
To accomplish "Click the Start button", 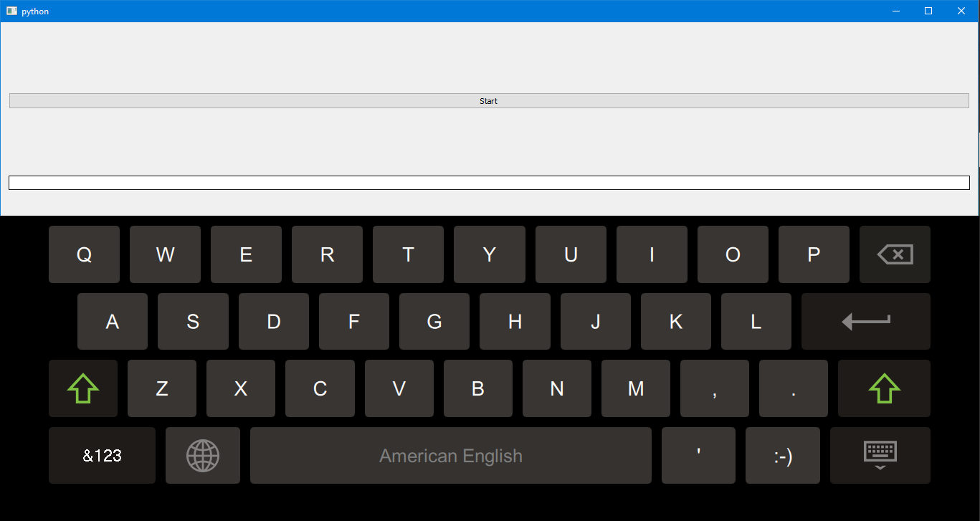I will 489,101.
